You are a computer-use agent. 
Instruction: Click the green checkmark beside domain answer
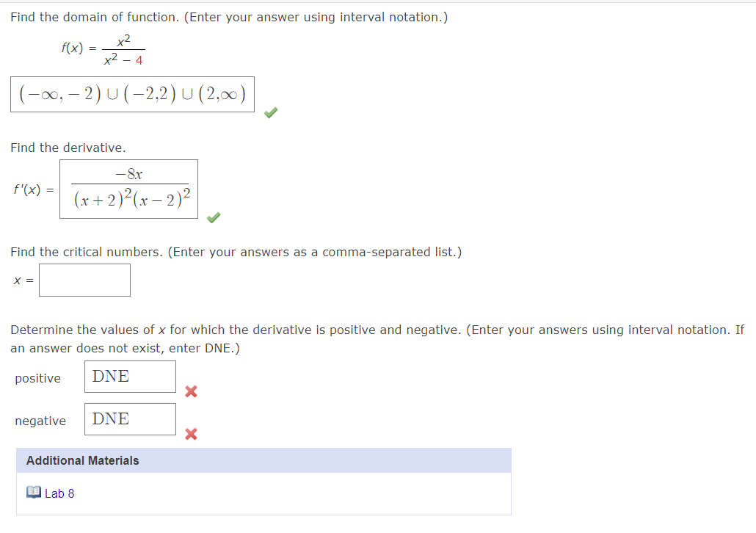270,112
